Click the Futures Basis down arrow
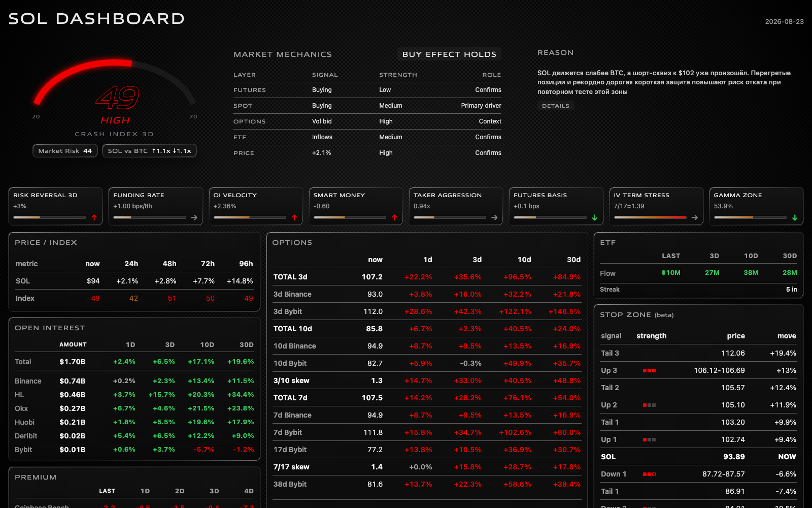The height and width of the screenshot is (508, 812). tap(595, 217)
